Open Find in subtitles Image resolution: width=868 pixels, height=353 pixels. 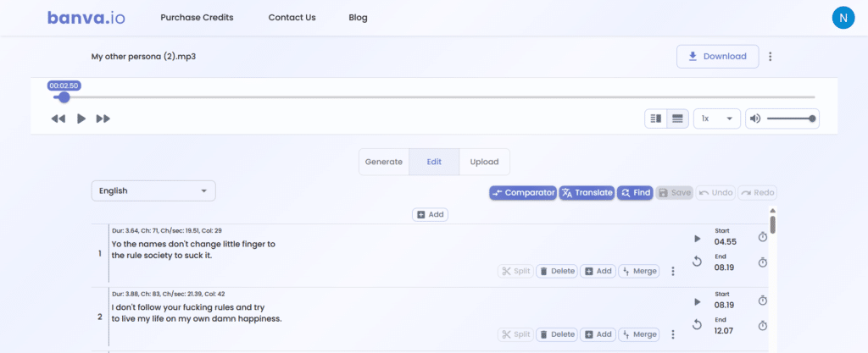click(635, 193)
